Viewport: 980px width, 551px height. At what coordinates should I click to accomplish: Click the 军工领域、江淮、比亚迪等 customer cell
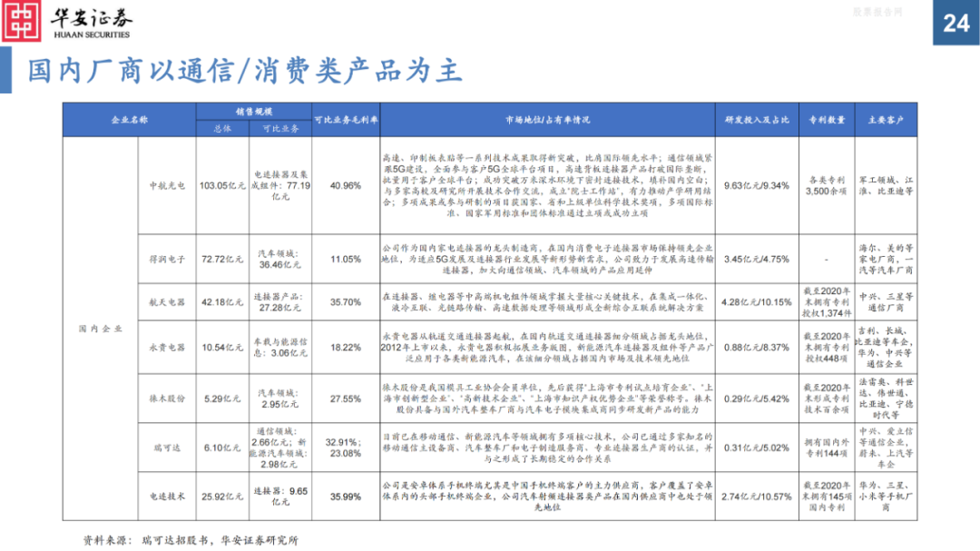(886, 186)
